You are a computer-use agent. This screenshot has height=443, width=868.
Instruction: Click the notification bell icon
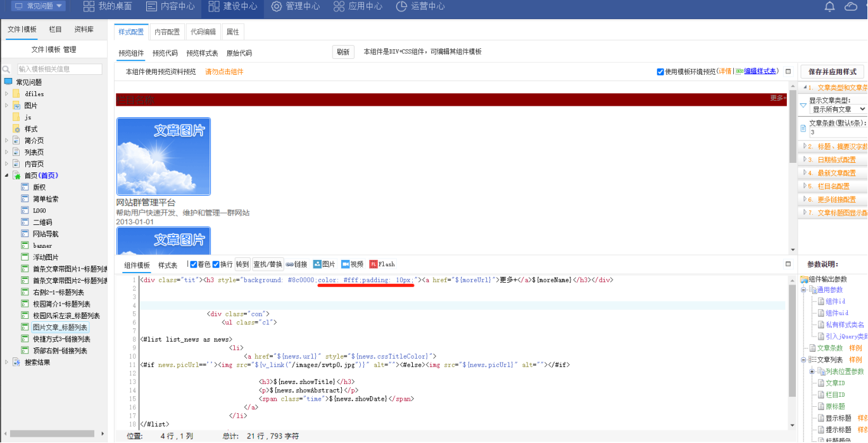[x=830, y=7]
